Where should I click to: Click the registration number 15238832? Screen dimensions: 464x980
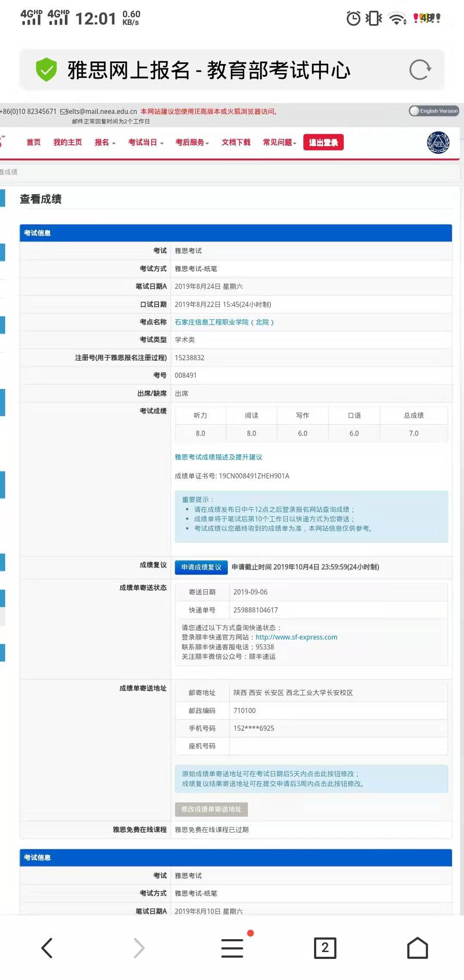tap(189, 358)
